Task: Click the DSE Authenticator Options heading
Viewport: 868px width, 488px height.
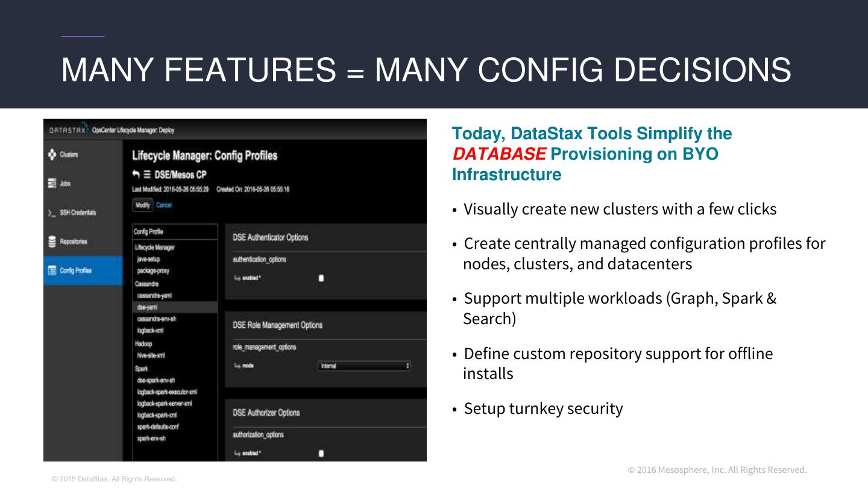Action: tap(271, 237)
